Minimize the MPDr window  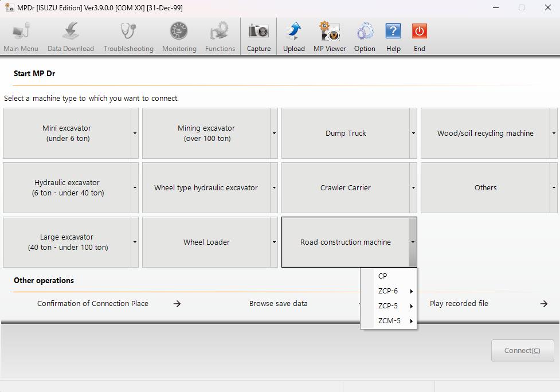coord(496,7)
